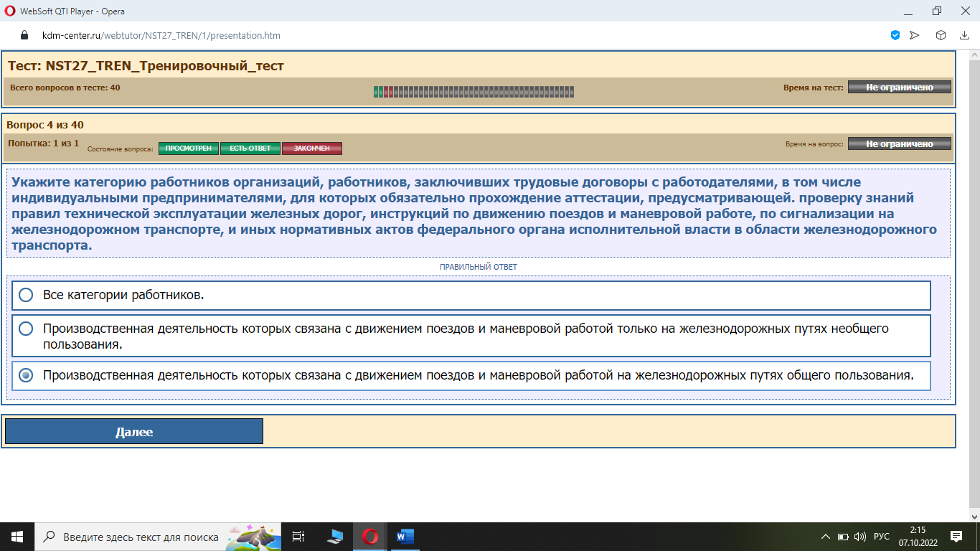Open the notification center icon
Image resolution: width=980 pixels, height=551 pixels.
point(956,537)
